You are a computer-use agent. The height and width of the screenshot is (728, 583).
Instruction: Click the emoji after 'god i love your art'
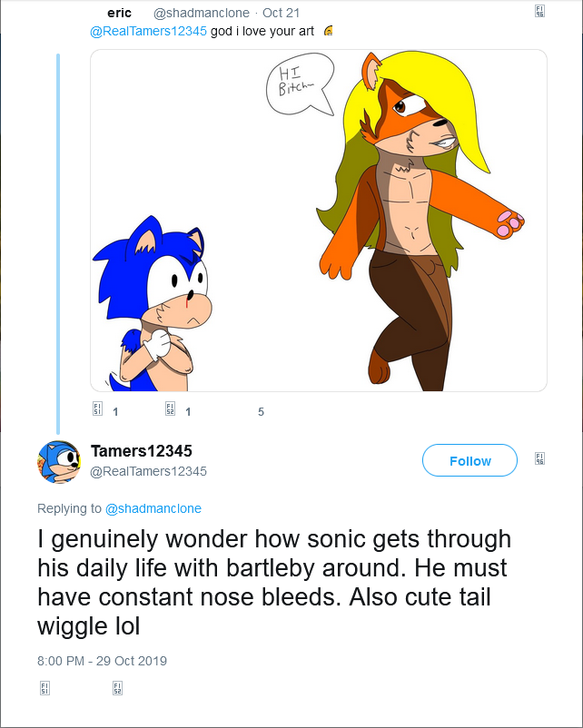(329, 32)
